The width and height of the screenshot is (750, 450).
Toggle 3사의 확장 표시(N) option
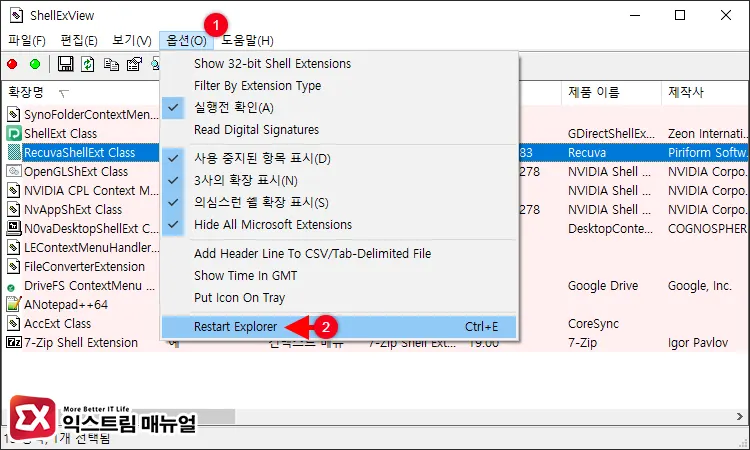click(x=246, y=181)
